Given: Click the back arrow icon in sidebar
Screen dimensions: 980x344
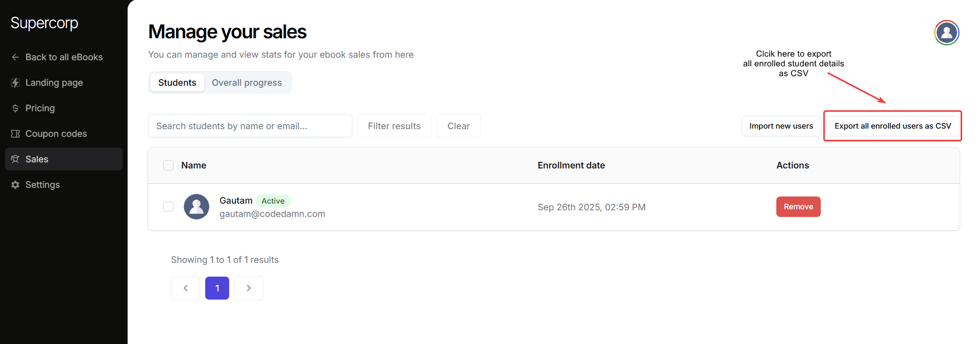Looking at the screenshot, I should [15, 57].
